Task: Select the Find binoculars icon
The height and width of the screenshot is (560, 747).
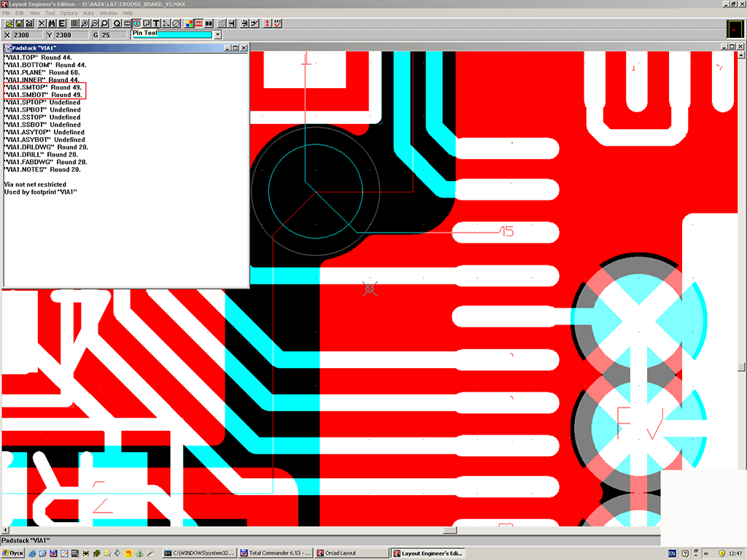Action: [x=51, y=23]
